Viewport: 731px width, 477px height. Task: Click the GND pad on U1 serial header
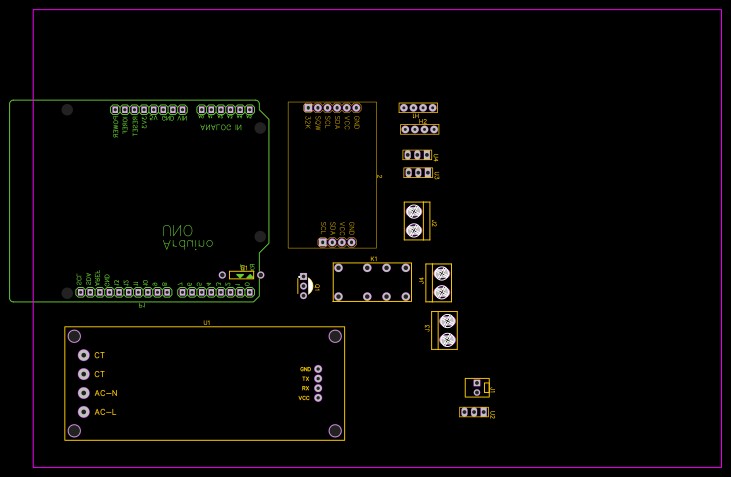point(318,369)
